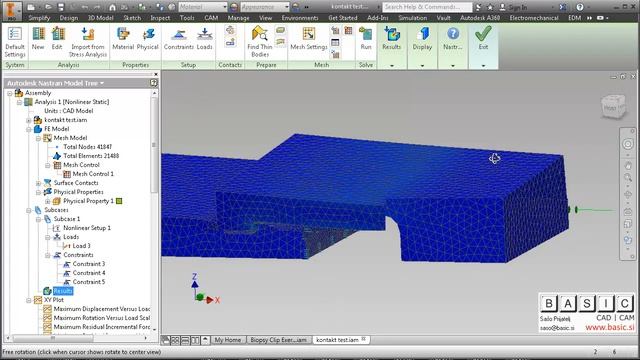640x360 pixels.
Task: Open Default Settings in the System panel
Action: pyautogui.click(x=15, y=42)
